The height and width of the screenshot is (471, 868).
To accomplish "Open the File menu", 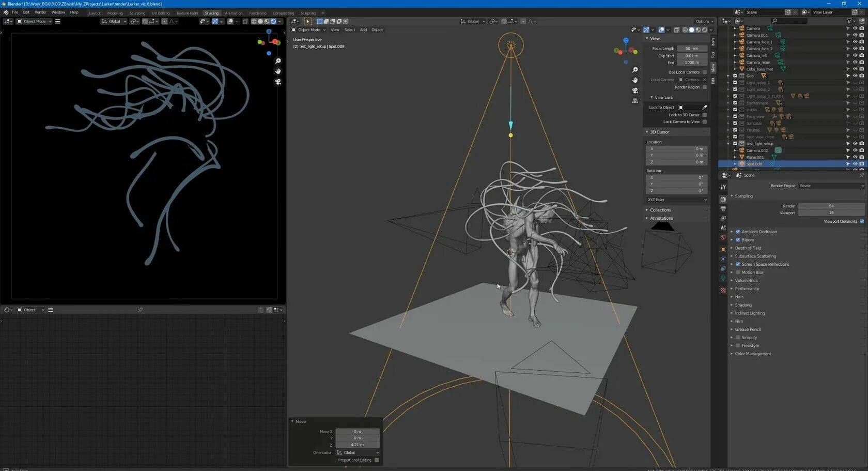I will click(15, 12).
